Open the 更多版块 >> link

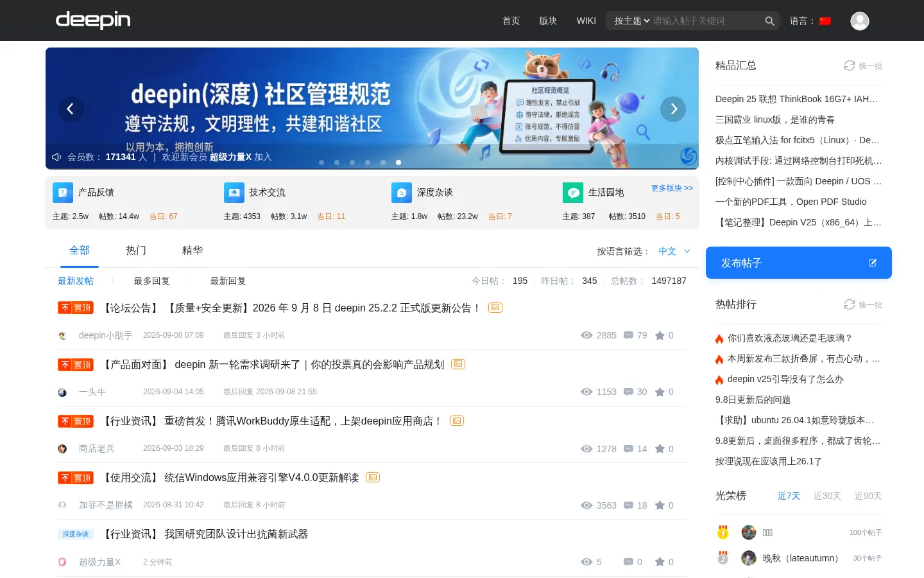tap(672, 188)
